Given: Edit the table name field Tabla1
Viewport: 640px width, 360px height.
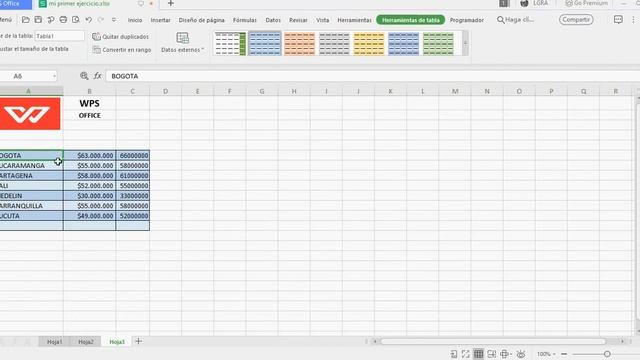Looking at the screenshot, I should pos(60,36).
